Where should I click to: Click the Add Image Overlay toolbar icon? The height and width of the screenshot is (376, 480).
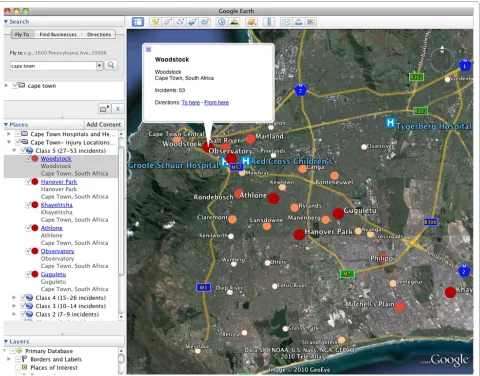click(192, 22)
